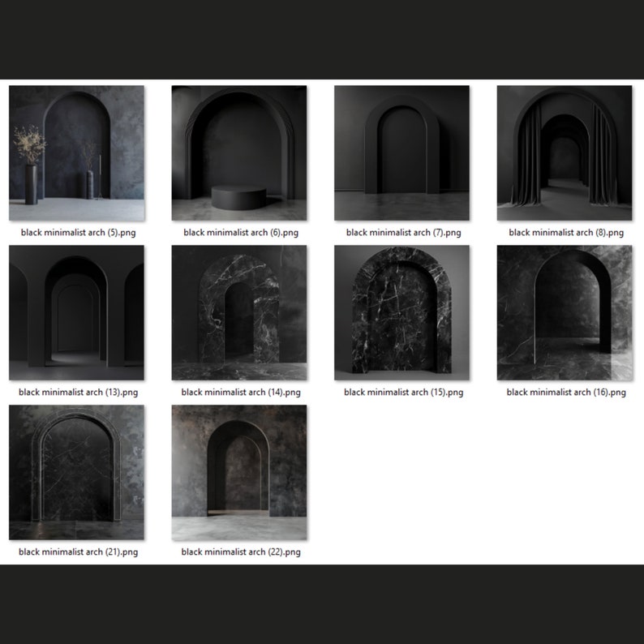Viewport: 644px width, 644px height.
Task: Click file name 'black minimalist arch (13).png'
Action: pyautogui.click(x=78, y=393)
